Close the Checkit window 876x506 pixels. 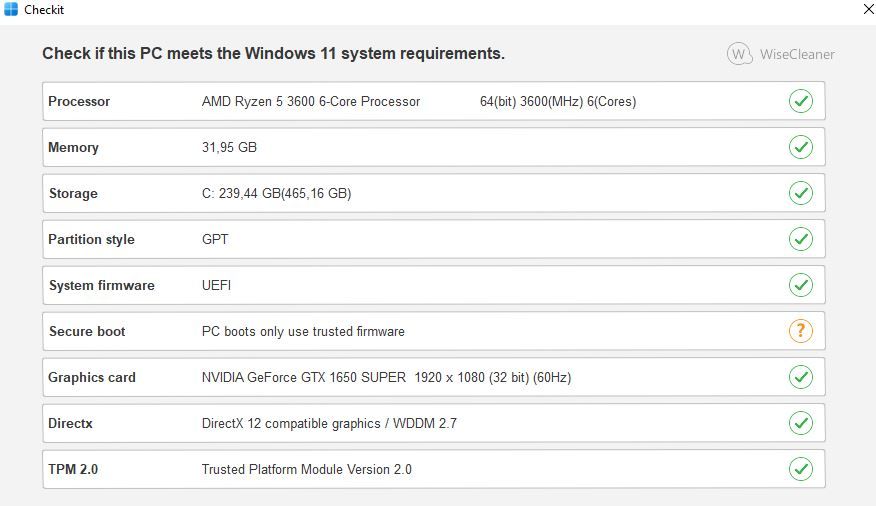(x=866, y=10)
